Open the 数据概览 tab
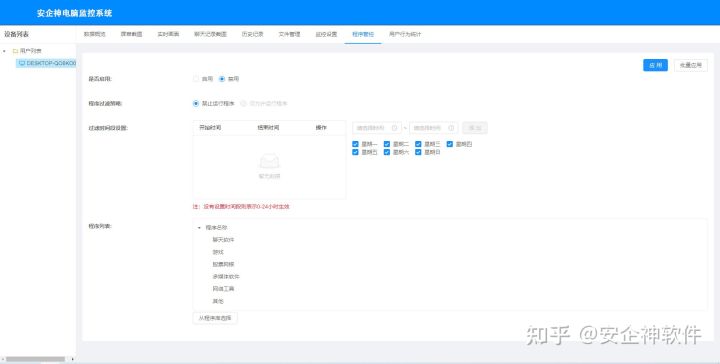This screenshot has height=364, width=720. (95, 34)
